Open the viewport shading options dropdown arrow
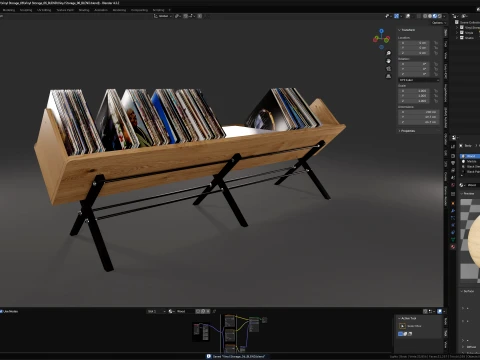 pyautogui.click(x=444, y=16)
